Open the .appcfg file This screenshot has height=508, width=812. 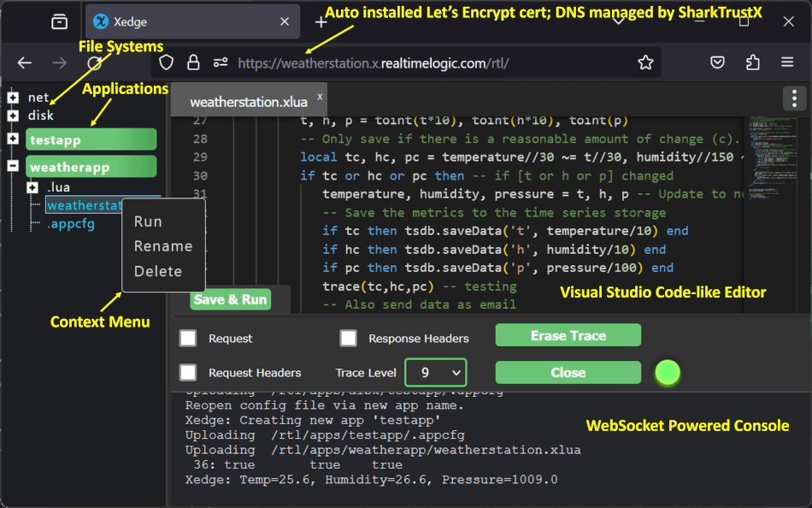click(71, 224)
